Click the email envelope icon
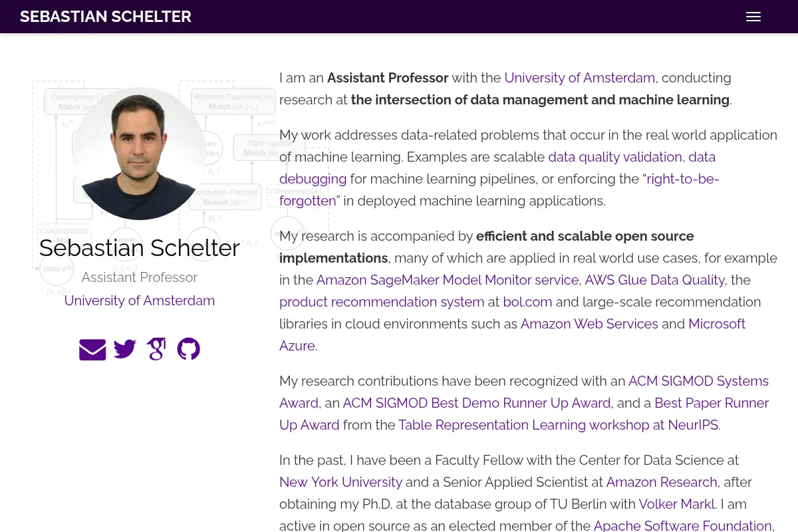The width and height of the screenshot is (798, 532). click(x=92, y=349)
